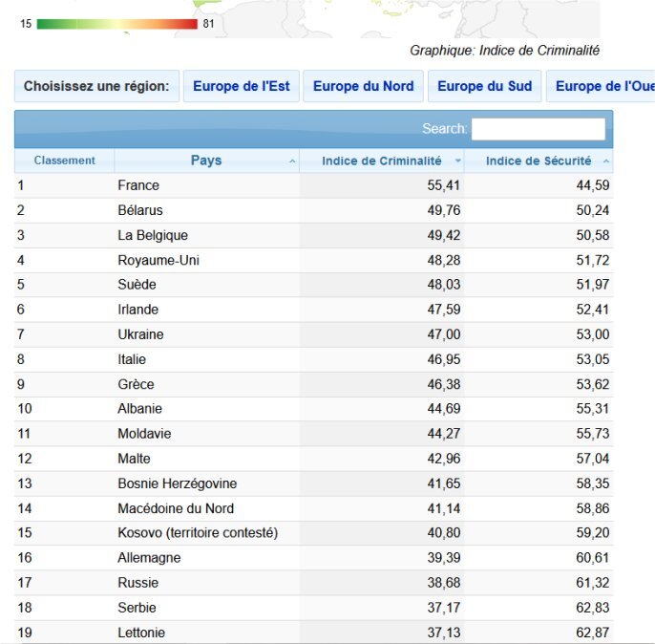Sort by the Indice de Criminalité header

coord(381,161)
